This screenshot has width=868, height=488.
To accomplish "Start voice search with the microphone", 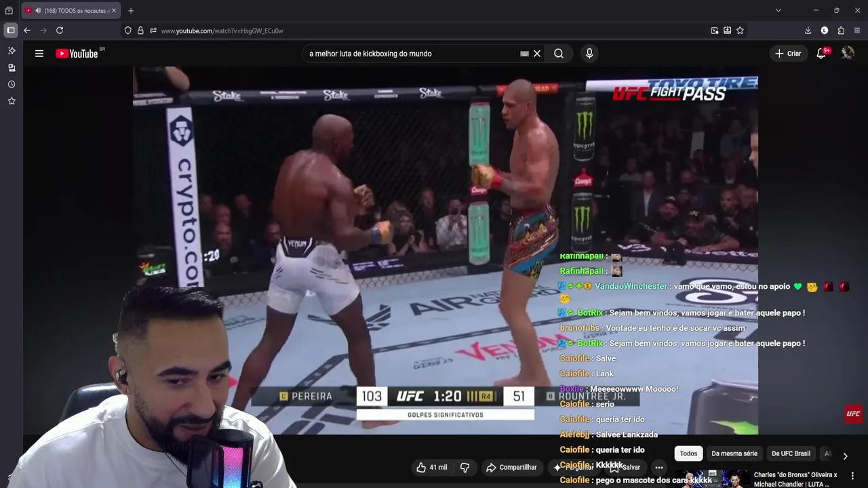I will point(589,54).
